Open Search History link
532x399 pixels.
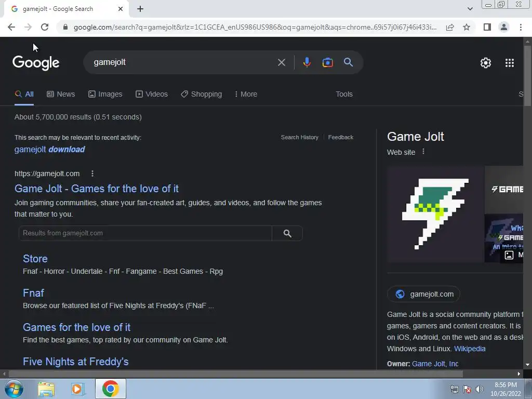(300, 137)
